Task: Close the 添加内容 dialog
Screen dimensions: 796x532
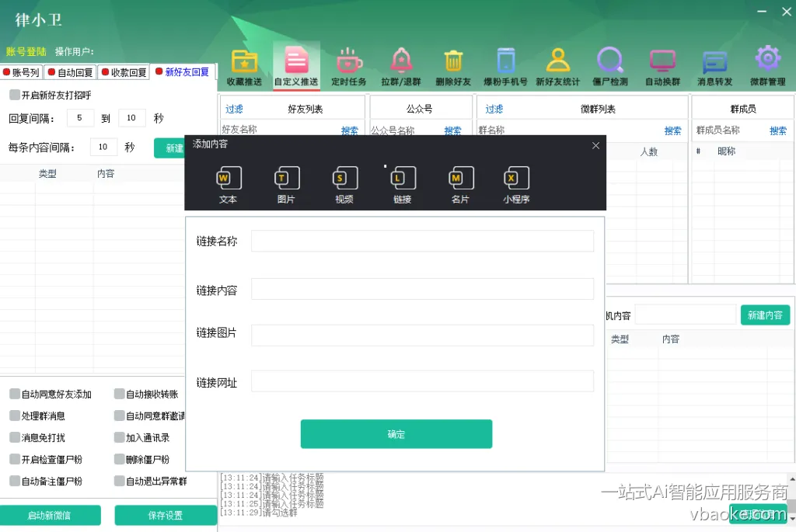Action: point(595,145)
